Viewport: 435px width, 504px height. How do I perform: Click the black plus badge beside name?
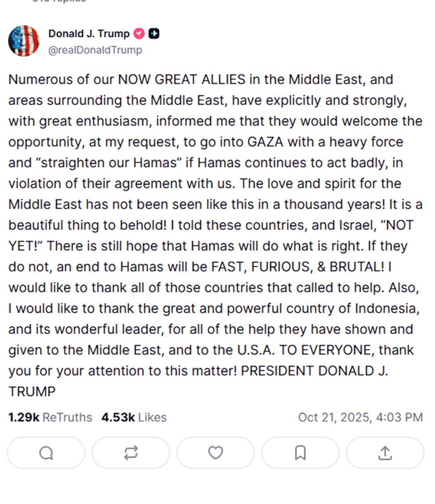(x=154, y=33)
